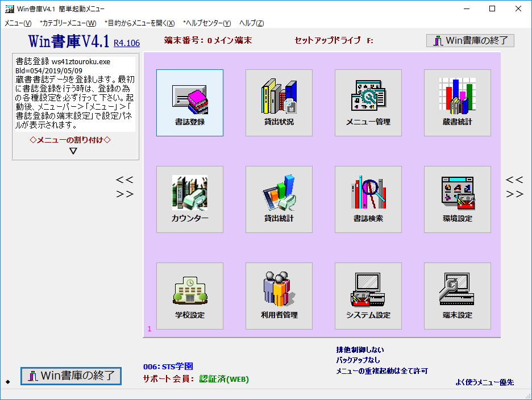This screenshot has width=532, height=400.
Task: Open the 書誌登録 (bibliographic registration) icon
Action: pyautogui.click(x=189, y=102)
